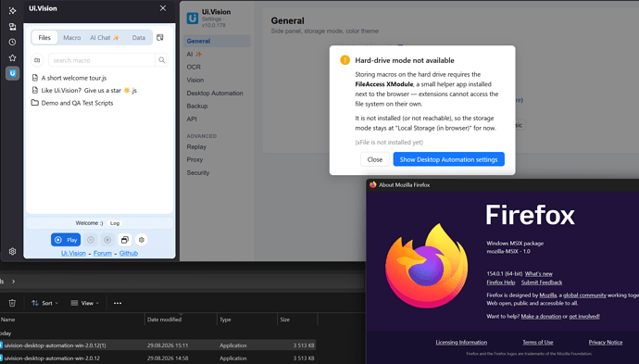This screenshot has height=364, width=639.
Task: Open Privacy Notice link
Action: pyautogui.click(x=605, y=343)
